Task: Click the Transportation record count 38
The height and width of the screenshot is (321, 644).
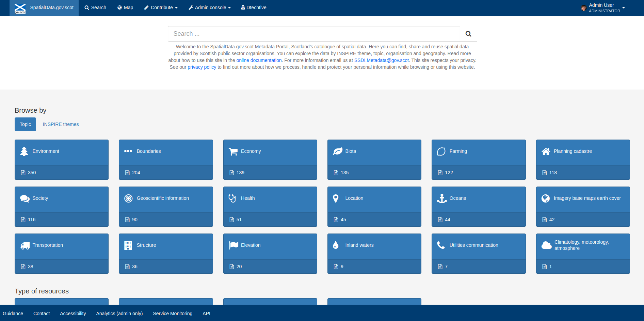Action: [31, 267]
